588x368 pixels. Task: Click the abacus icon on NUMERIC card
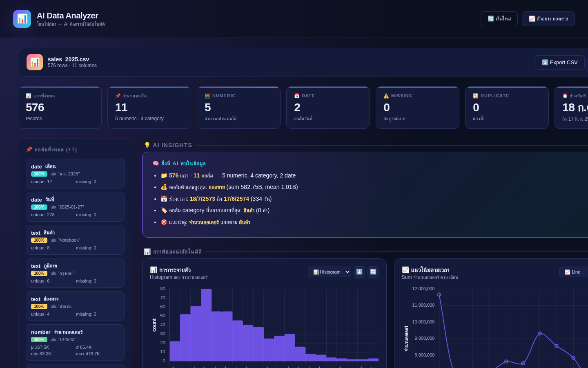click(207, 96)
